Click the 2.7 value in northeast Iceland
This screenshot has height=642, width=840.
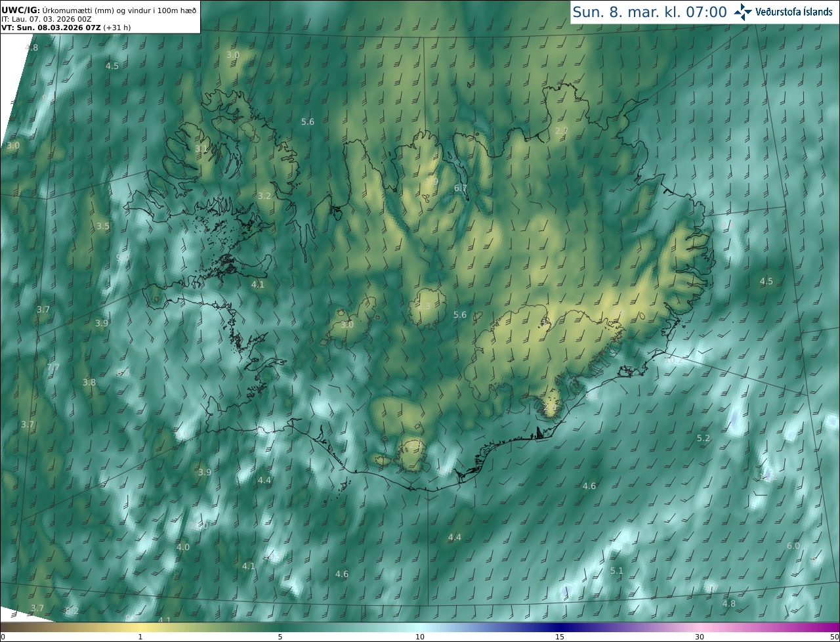pyautogui.click(x=561, y=131)
